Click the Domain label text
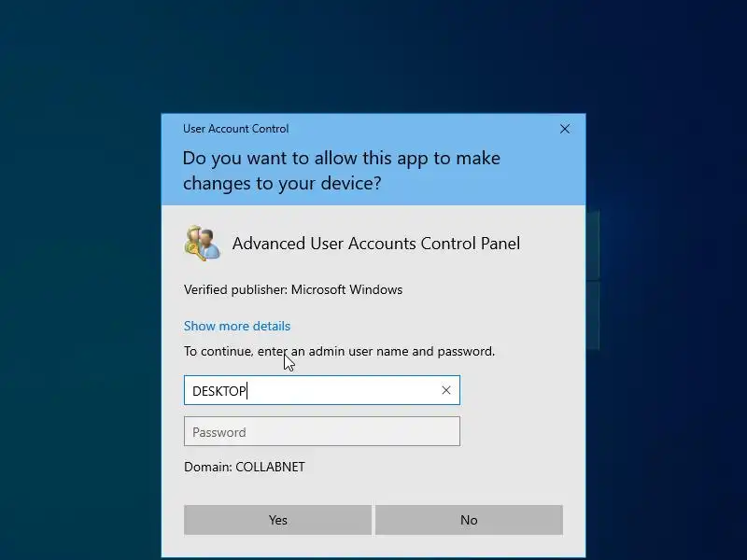 pyautogui.click(x=208, y=468)
